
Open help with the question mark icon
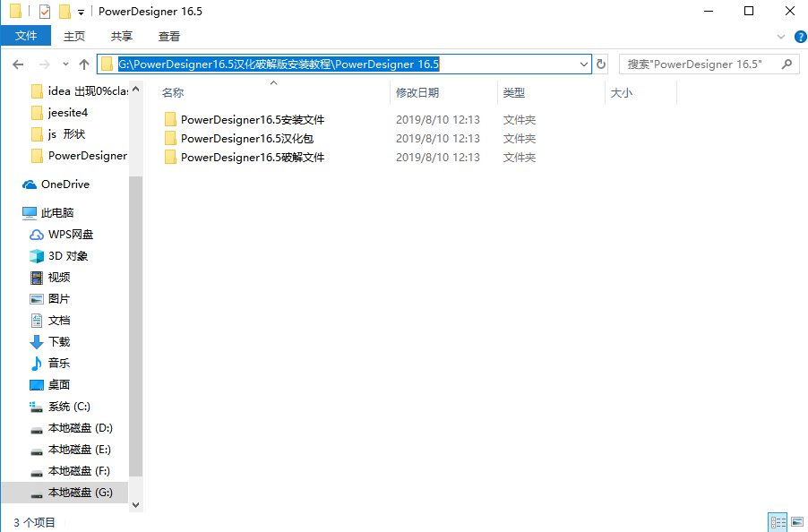800,37
